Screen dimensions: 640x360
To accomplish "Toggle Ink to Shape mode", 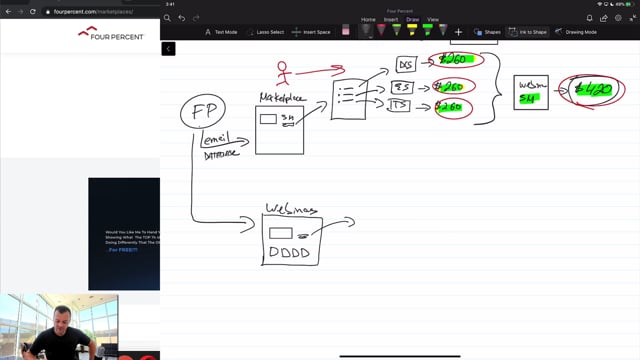I will point(527,32).
